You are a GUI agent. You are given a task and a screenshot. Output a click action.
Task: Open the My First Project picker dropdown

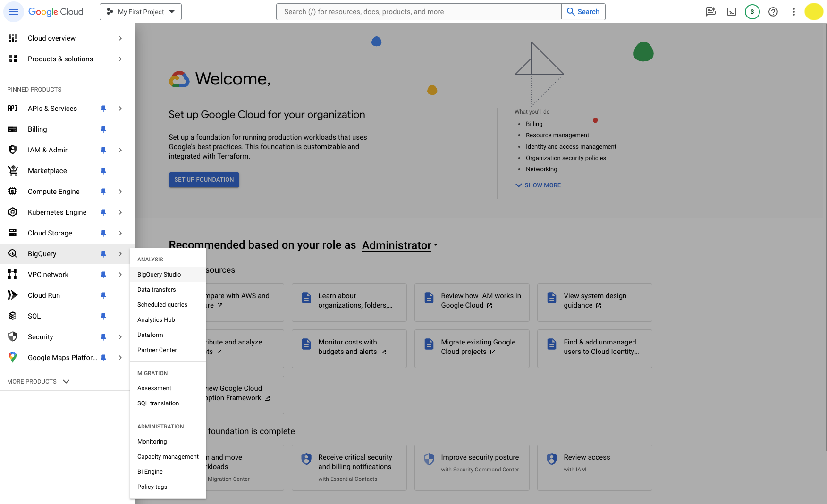(x=140, y=11)
